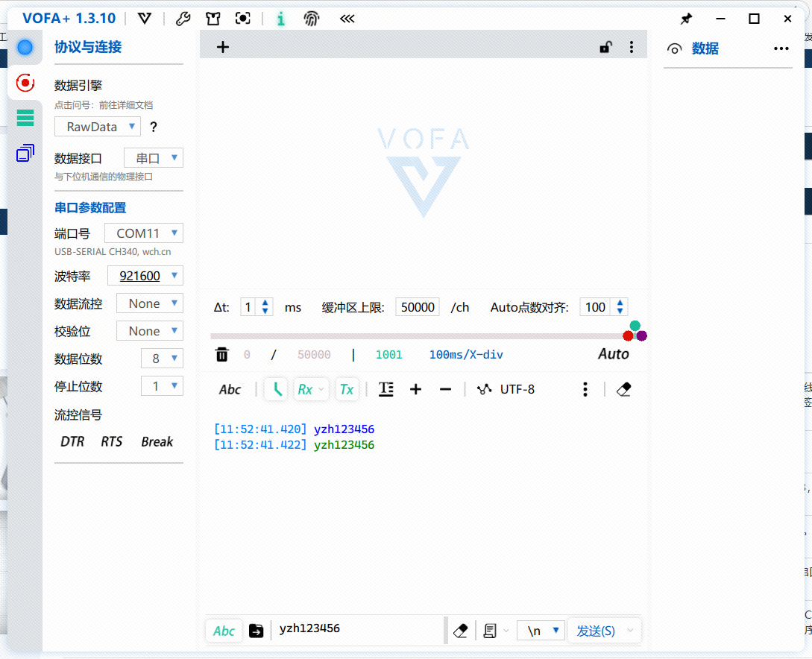The width and height of the screenshot is (812, 659).
Task: Select the red record icon in the sidebar
Action: [x=25, y=82]
